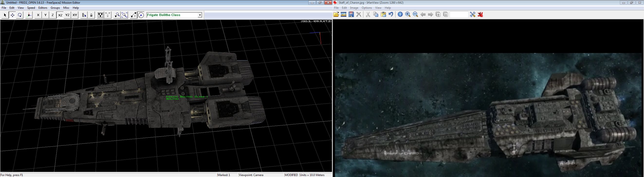Open IrfanView View menu
This screenshot has height=177, width=644.
click(378, 8)
